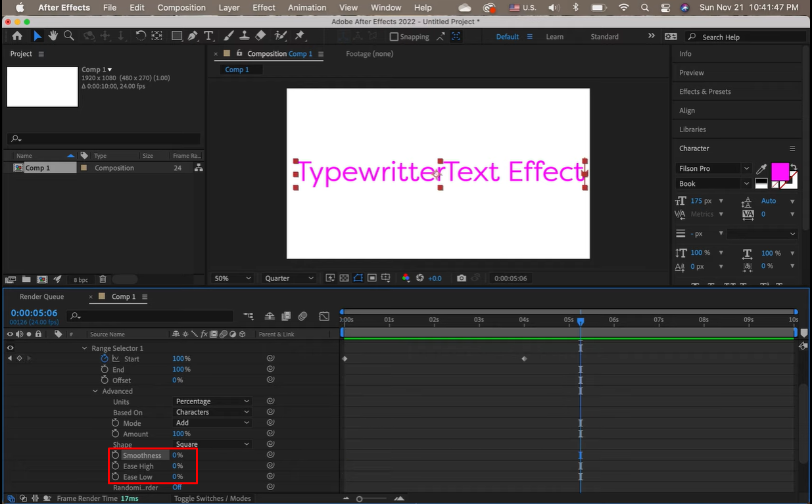Open the Composition Mini-Flowchart icon
This screenshot has height=504, width=812.
pos(248,316)
